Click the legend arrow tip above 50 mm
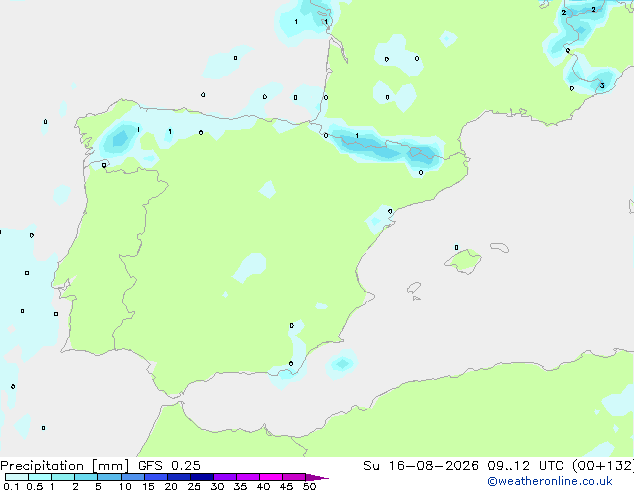 (317, 477)
